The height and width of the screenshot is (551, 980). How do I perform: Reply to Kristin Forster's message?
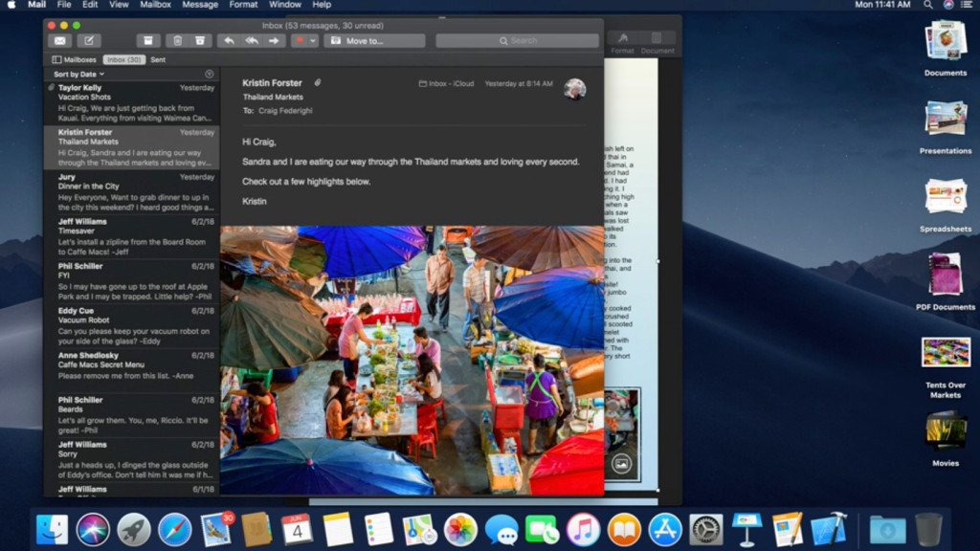pos(230,41)
